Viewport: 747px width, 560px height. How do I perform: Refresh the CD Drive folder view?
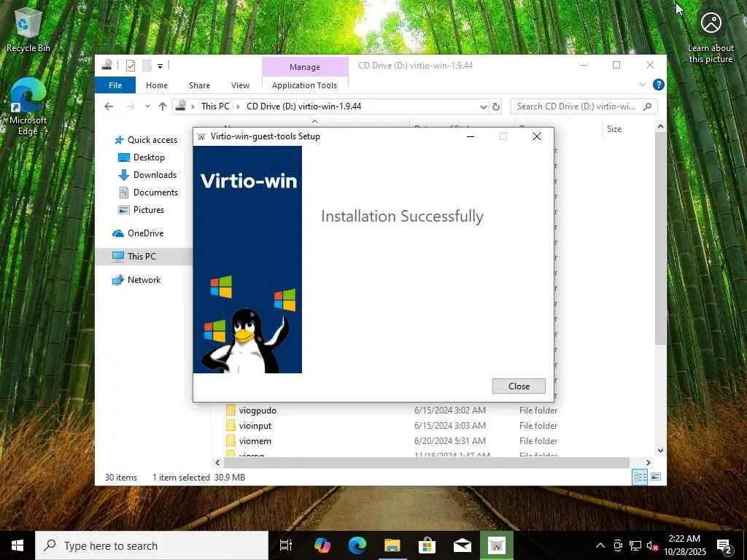(496, 106)
